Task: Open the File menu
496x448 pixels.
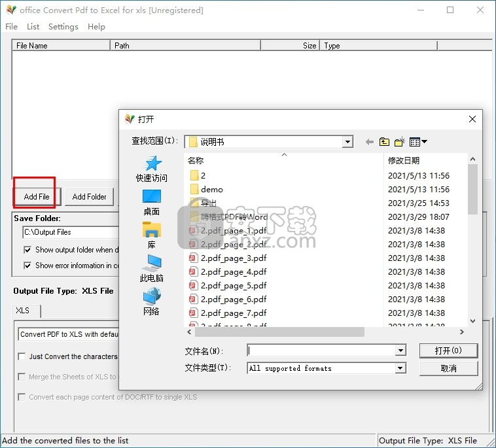Action: coord(11,27)
